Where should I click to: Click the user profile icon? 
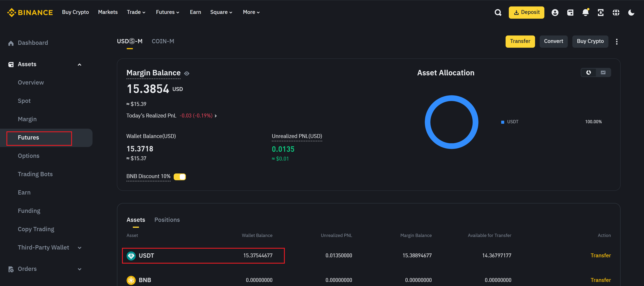pos(555,13)
